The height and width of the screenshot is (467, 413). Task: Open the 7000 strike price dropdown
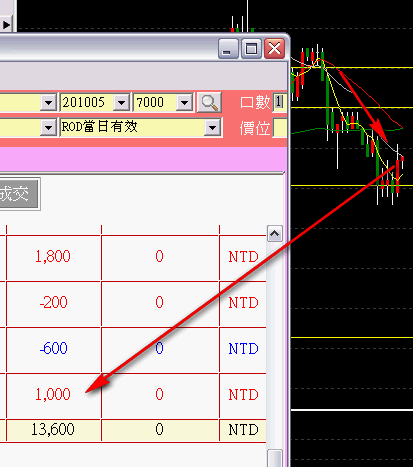(184, 103)
